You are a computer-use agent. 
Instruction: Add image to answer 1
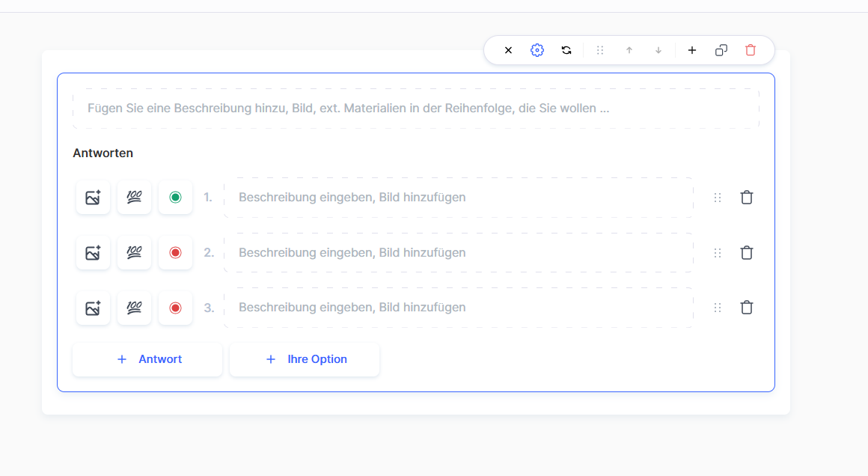(x=93, y=198)
